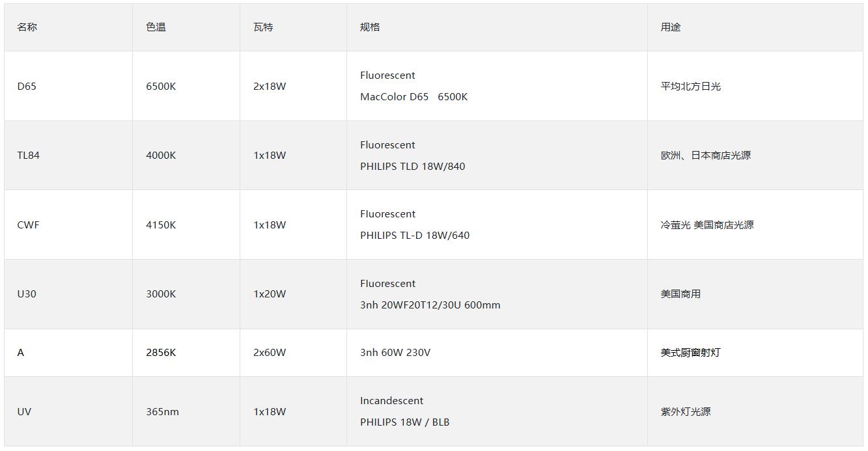Click the 1x20W wattage cell
Viewport: 868px width, 451px height.
pos(270,294)
